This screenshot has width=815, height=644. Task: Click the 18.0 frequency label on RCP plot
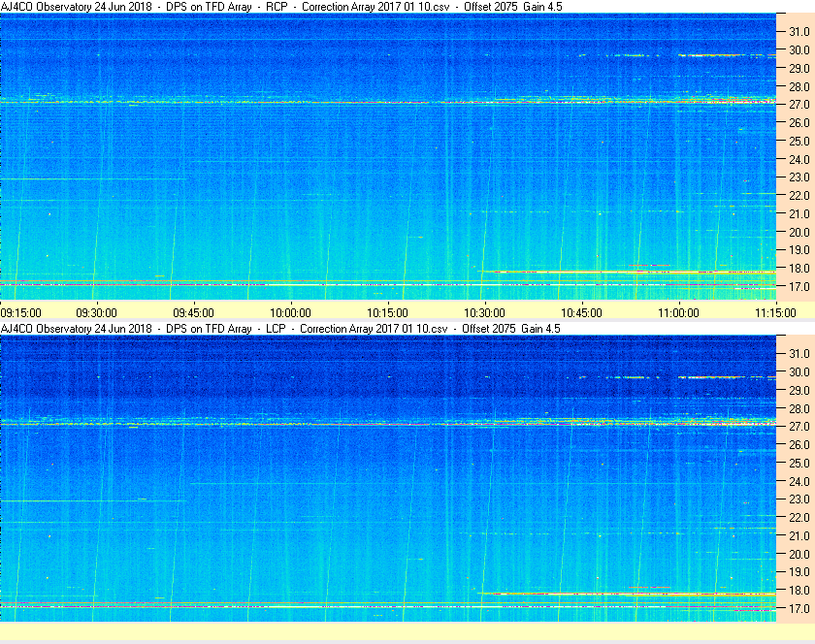point(799,269)
